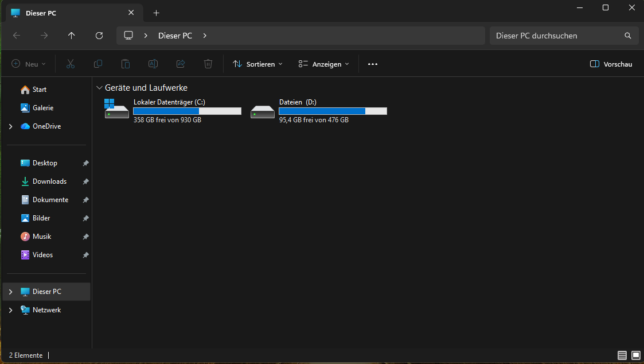Open Videos folder in sidebar
The image size is (644, 364).
42,255
